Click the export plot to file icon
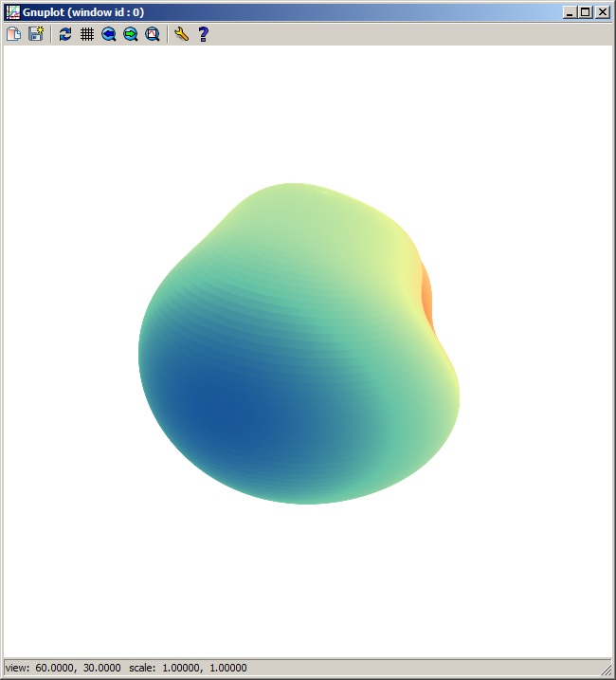Image resolution: width=616 pixels, height=680 pixels. click(x=36, y=34)
